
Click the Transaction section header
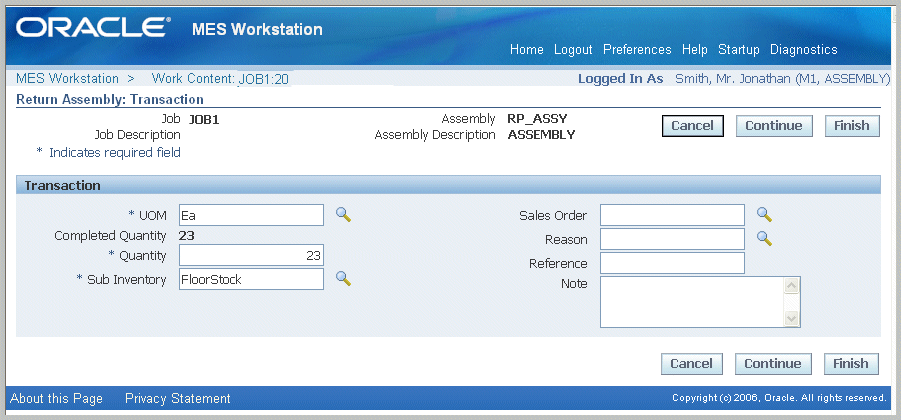pos(448,185)
